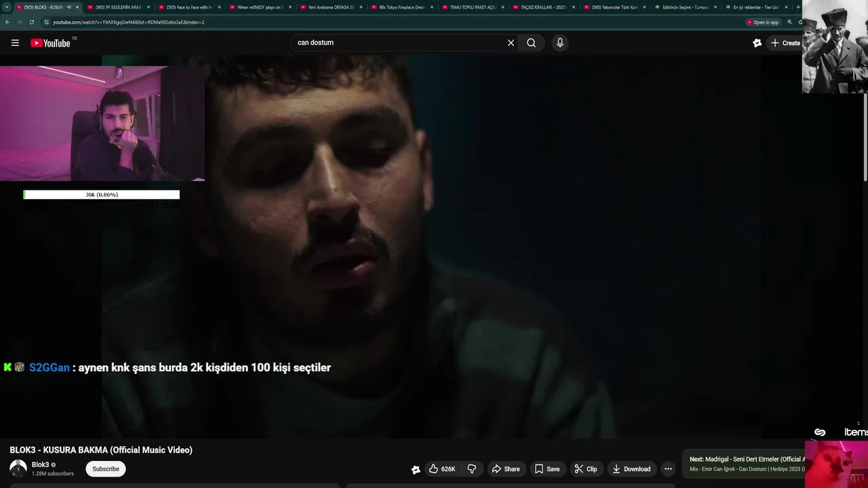
Task: Dislike the video with thumbs-down
Action: [472, 469]
